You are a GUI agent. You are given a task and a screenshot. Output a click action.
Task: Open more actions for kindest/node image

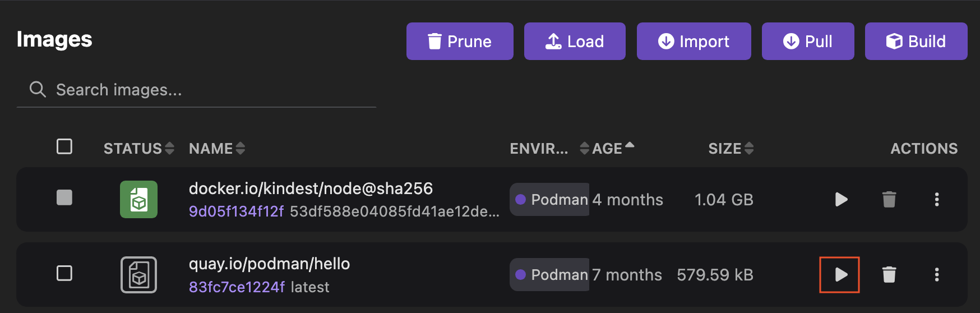pyautogui.click(x=936, y=199)
